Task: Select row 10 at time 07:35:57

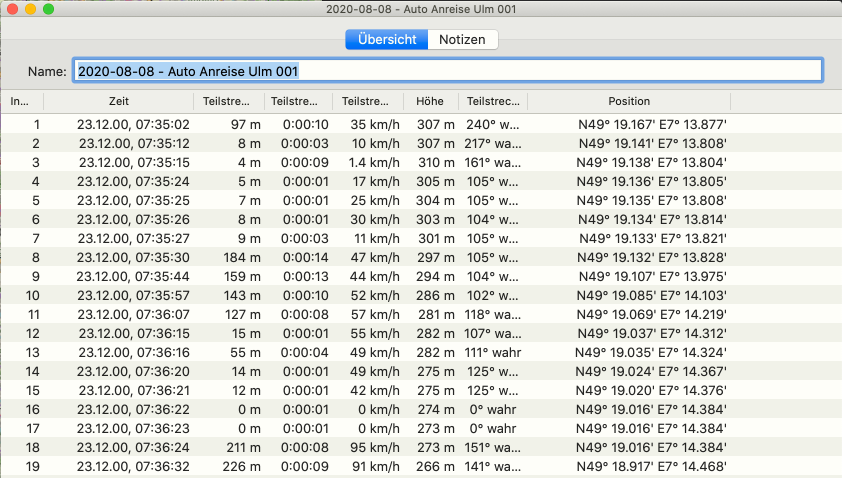Action: (133, 295)
